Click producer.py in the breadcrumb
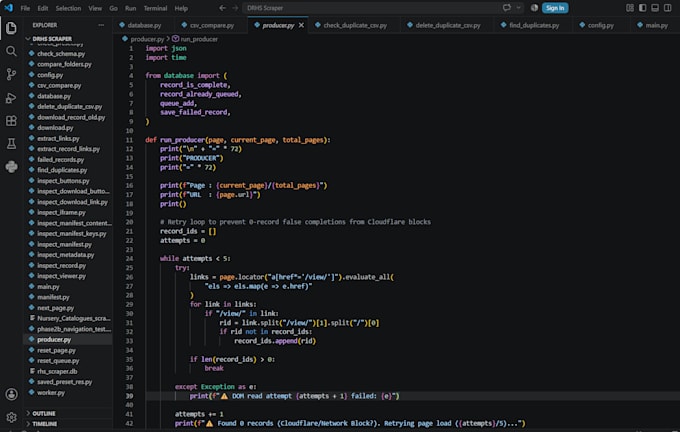The height and width of the screenshot is (432, 680). pos(147,39)
